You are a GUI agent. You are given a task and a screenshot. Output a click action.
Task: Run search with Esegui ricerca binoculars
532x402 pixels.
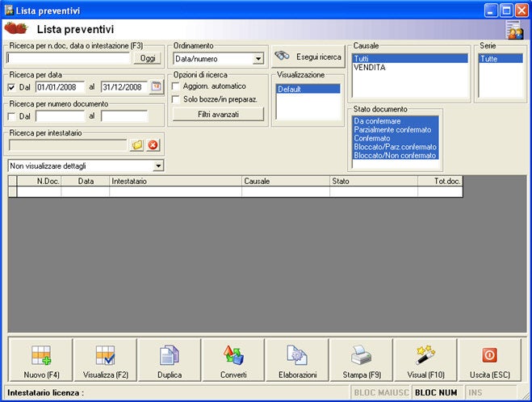pos(308,57)
